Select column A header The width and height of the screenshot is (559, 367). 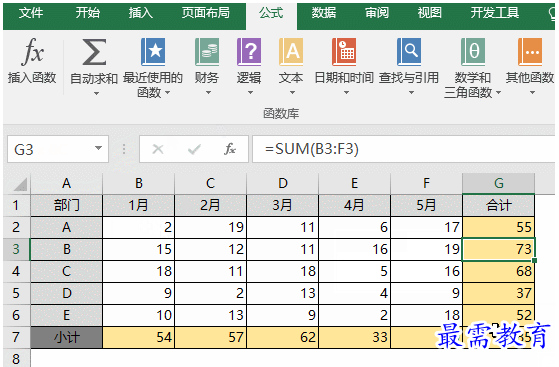click(67, 184)
